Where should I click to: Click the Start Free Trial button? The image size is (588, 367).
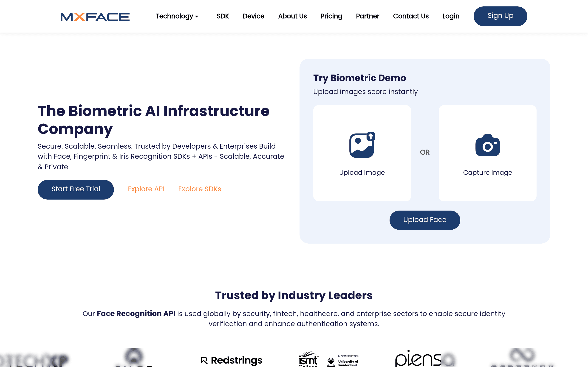76,189
